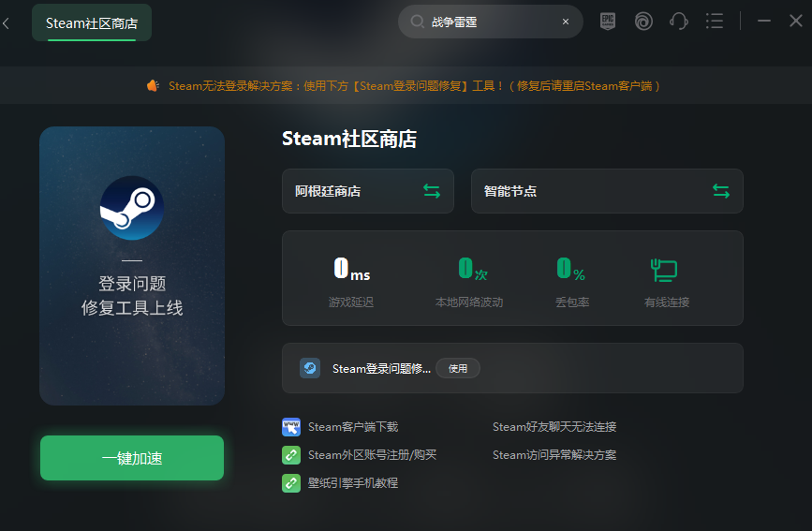Open customer support headset icon
This screenshot has height=531, width=812.
678,22
